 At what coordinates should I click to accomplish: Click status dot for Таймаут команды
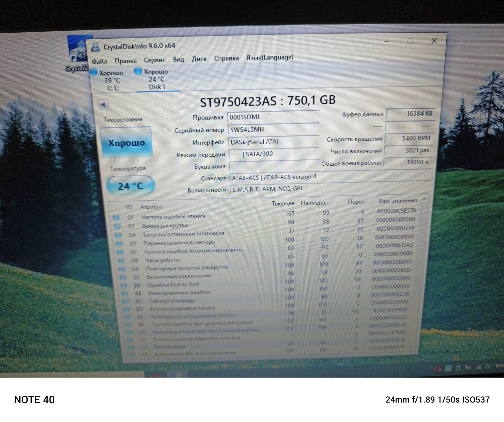(126, 301)
